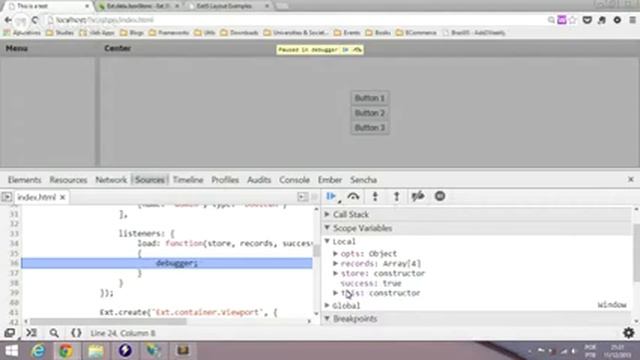
Task: Open the DevTools settings gear
Action: [x=629, y=333]
